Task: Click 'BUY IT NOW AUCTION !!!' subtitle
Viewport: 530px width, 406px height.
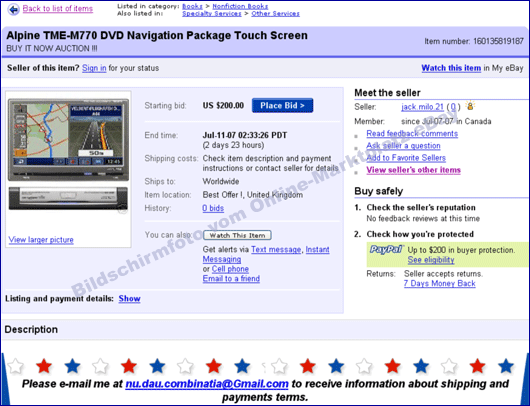Action: 52,48
